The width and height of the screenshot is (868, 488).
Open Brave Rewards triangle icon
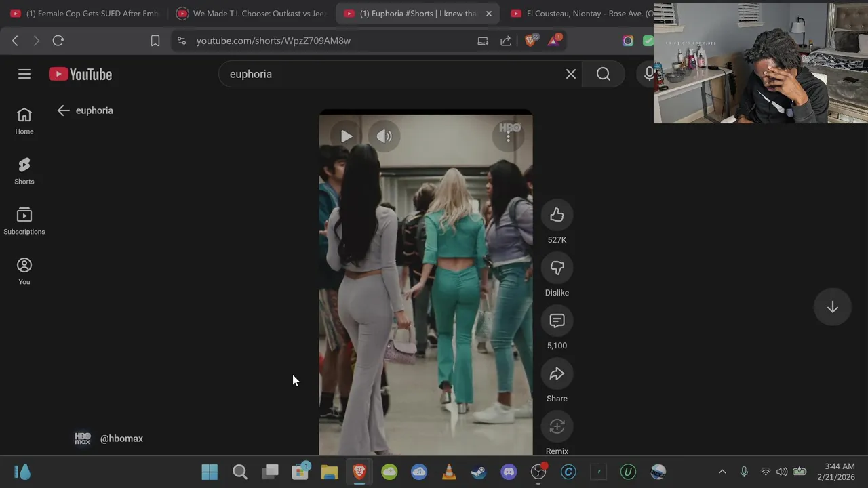554,41
